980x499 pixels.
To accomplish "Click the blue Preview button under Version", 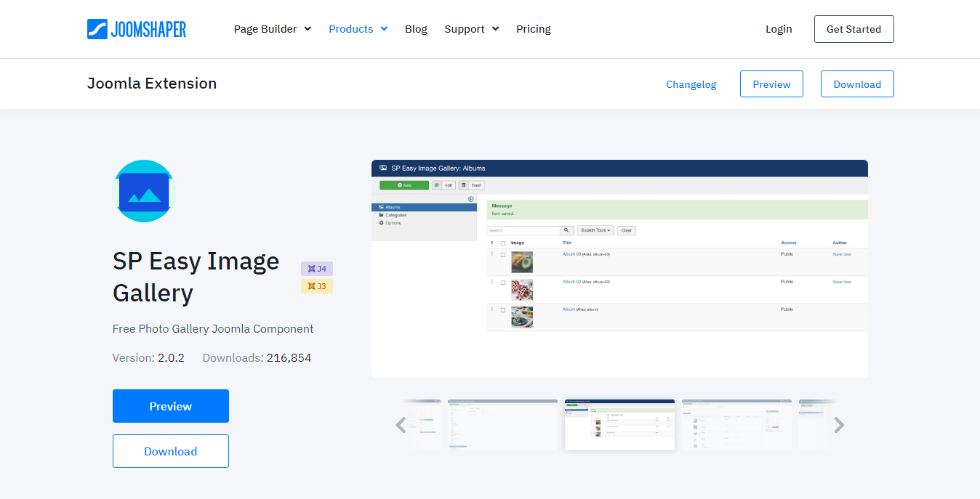I will pyautogui.click(x=171, y=406).
